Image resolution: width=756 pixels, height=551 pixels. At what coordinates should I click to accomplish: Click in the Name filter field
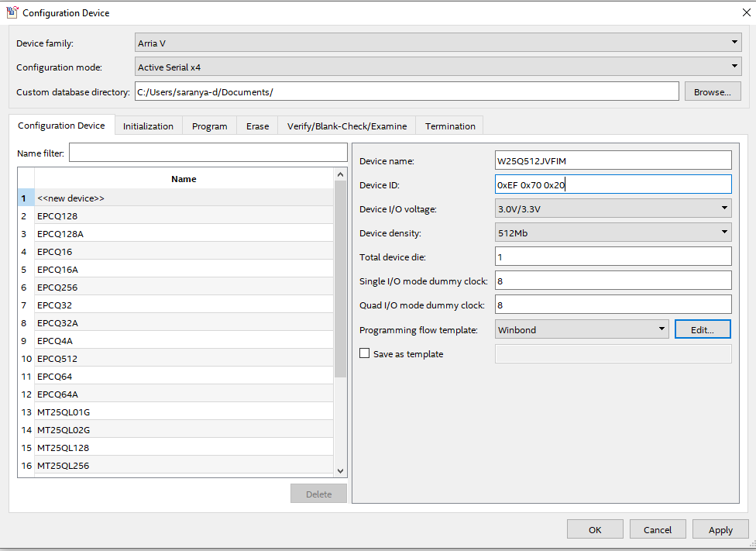[x=208, y=153]
